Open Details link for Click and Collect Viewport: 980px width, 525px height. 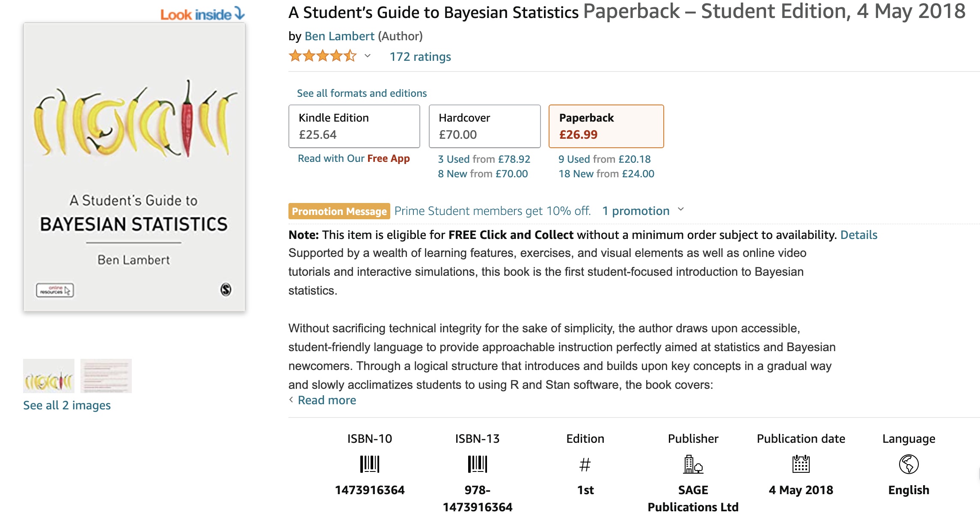(x=859, y=235)
